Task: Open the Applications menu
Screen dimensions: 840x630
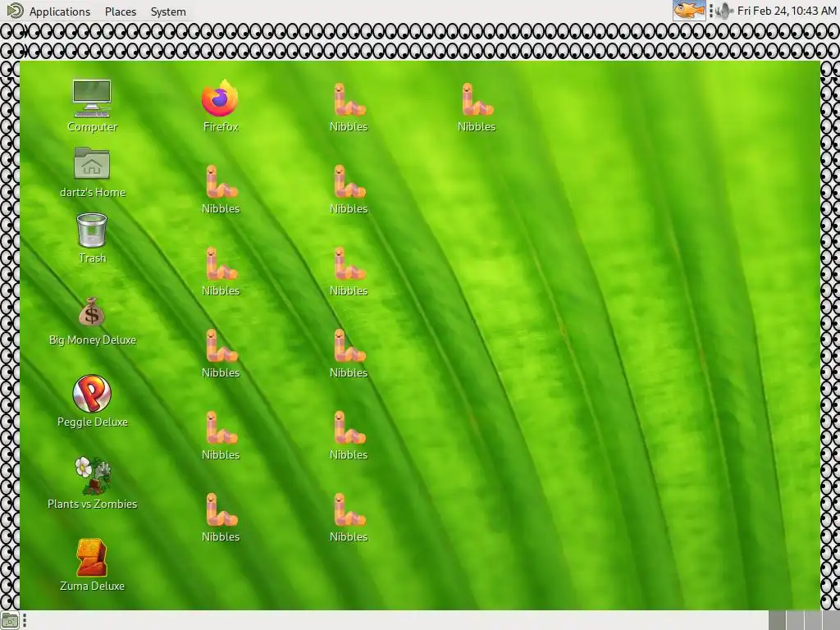Action: click(48, 11)
